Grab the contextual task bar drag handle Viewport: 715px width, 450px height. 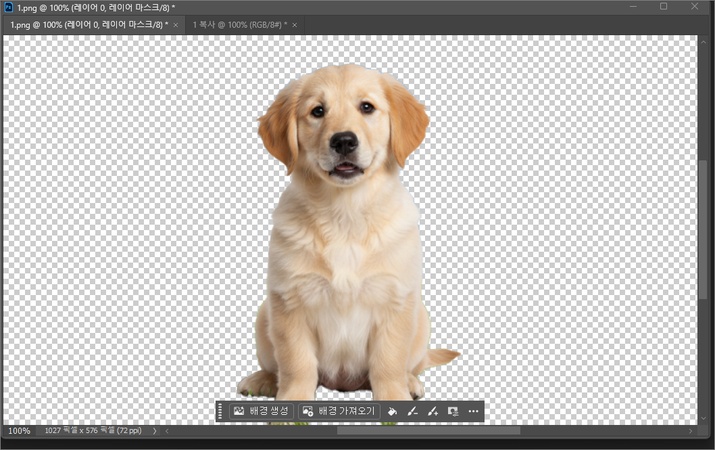coord(220,411)
